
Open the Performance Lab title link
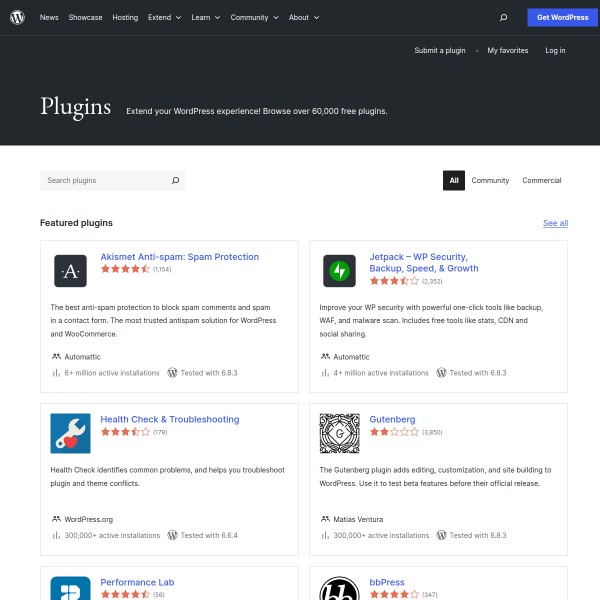click(137, 582)
